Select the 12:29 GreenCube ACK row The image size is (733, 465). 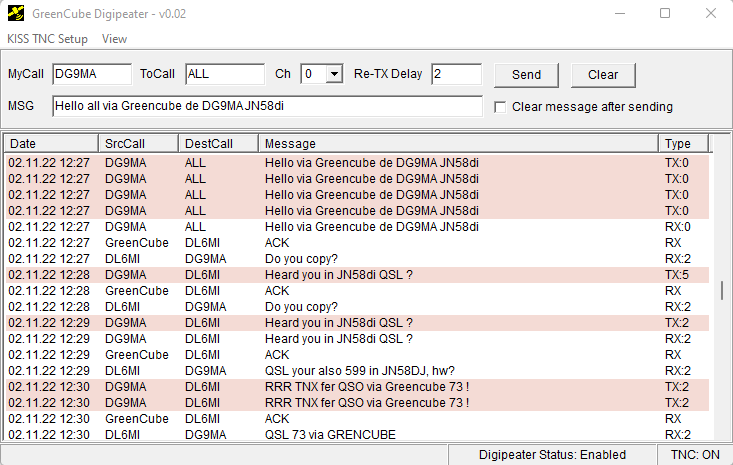357,355
